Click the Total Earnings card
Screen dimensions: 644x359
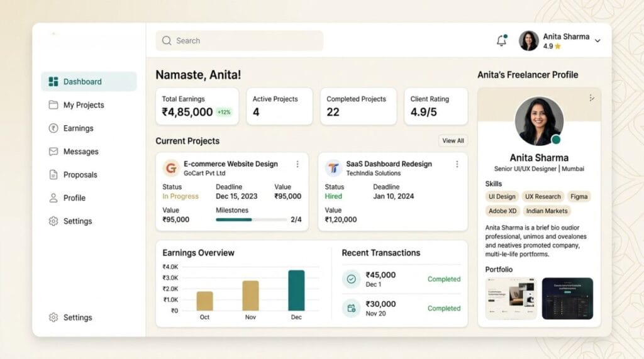click(x=197, y=106)
